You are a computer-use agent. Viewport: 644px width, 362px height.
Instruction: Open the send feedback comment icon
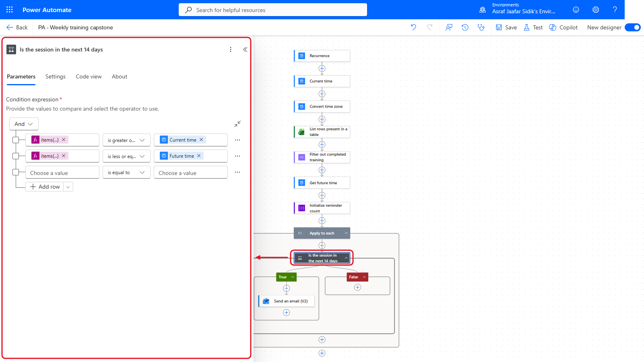point(449,27)
